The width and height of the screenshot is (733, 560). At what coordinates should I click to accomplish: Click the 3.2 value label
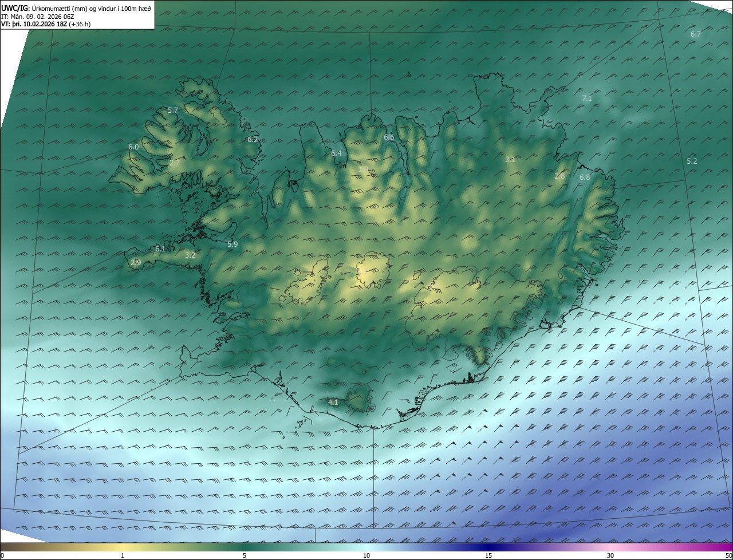(x=190, y=255)
